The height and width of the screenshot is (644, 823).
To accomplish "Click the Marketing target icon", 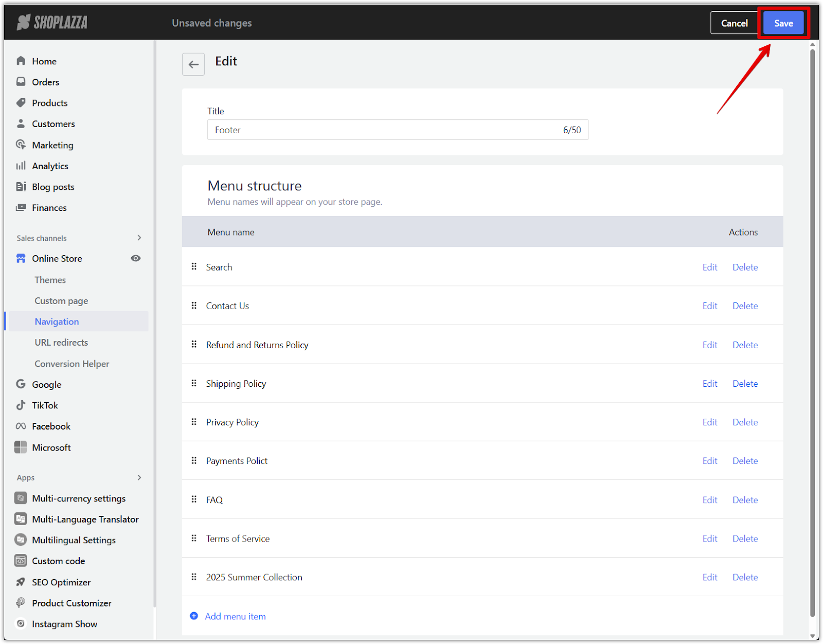I will (x=21, y=145).
